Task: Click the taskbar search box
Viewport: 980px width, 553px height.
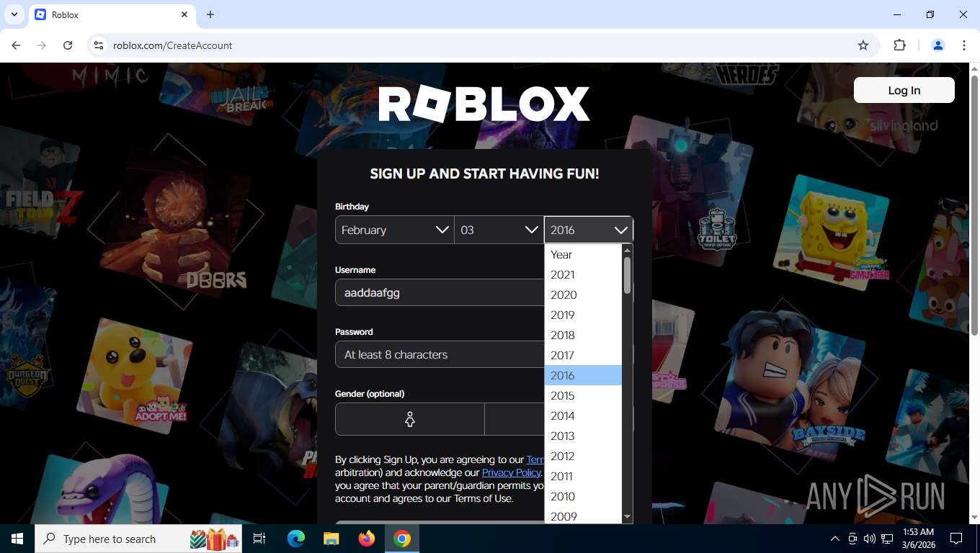Action: click(139, 539)
